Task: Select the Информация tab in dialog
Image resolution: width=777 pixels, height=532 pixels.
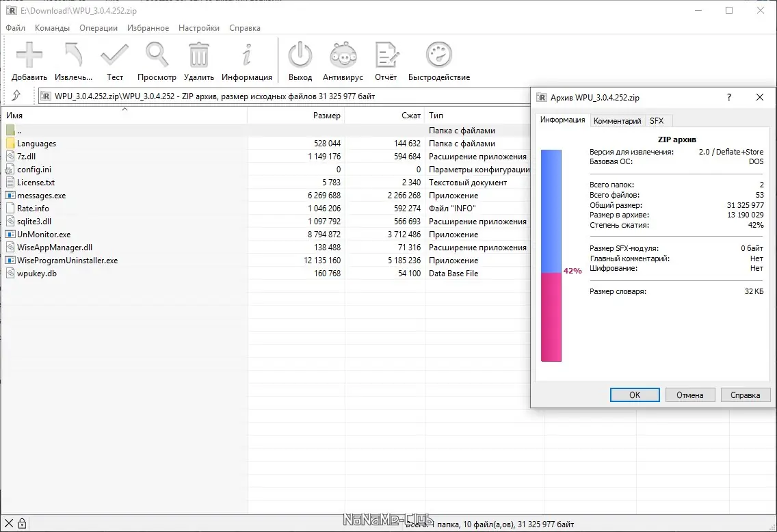Action: click(x=562, y=120)
